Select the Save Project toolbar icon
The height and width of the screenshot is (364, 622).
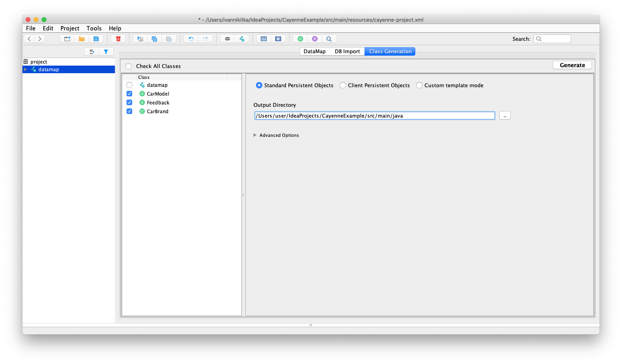click(x=96, y=38)
